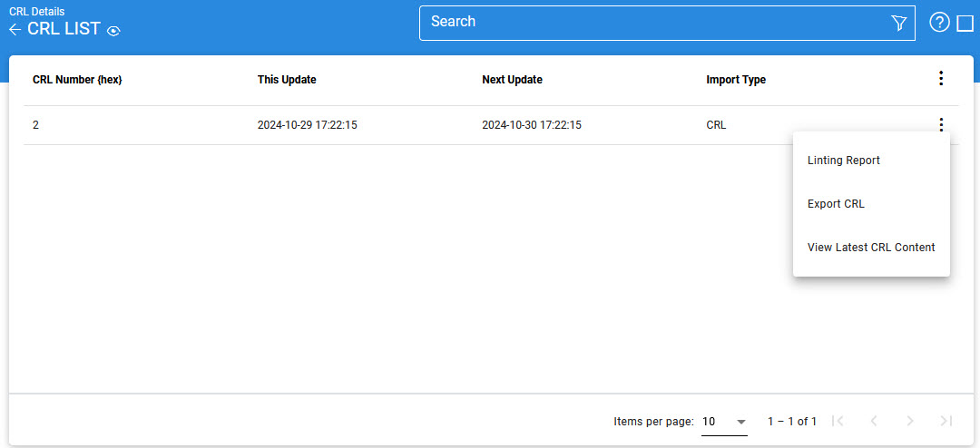
Task: Click into the Search input field
Action: 653,23
